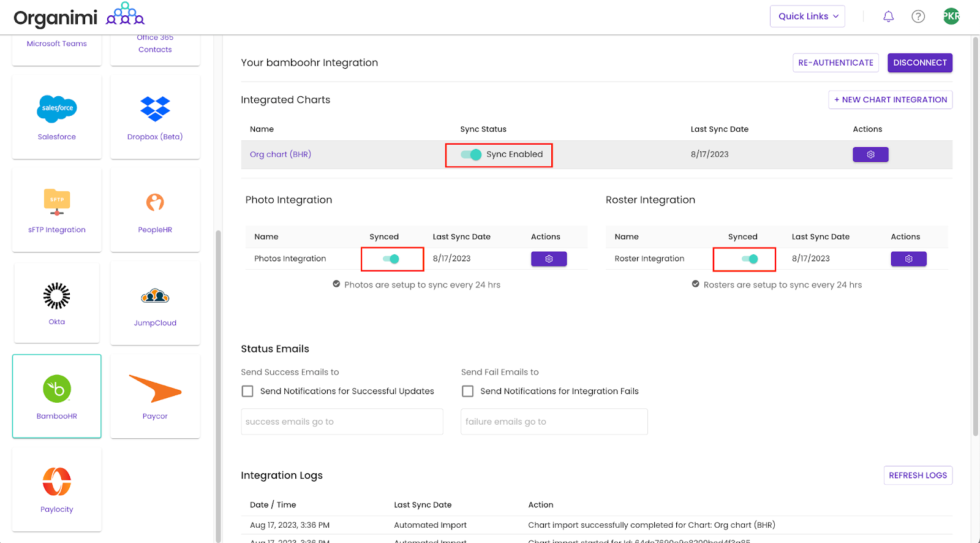Select the PeopleHR integration icon
This screenshot has height=543, width=980.
coord(155,202)
